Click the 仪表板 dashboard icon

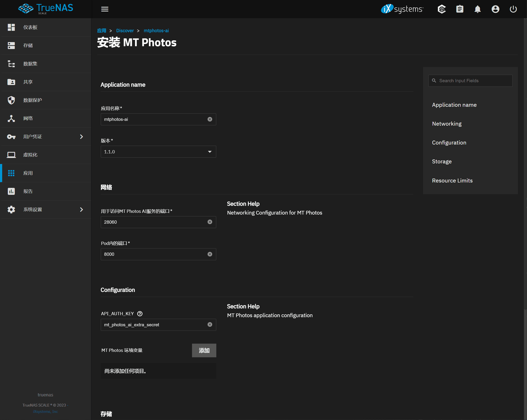coord(11,27)
